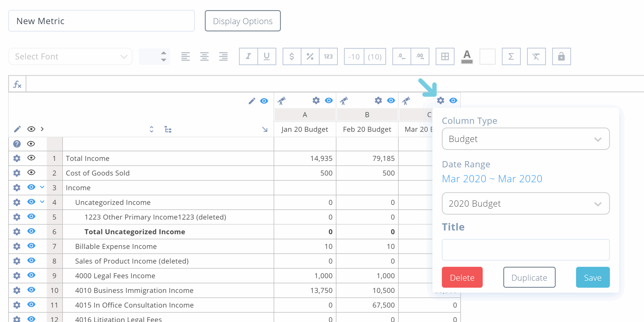Open the white fill color swatch
The width and height of the screenshot is (644, 322).
click(487, 57)
